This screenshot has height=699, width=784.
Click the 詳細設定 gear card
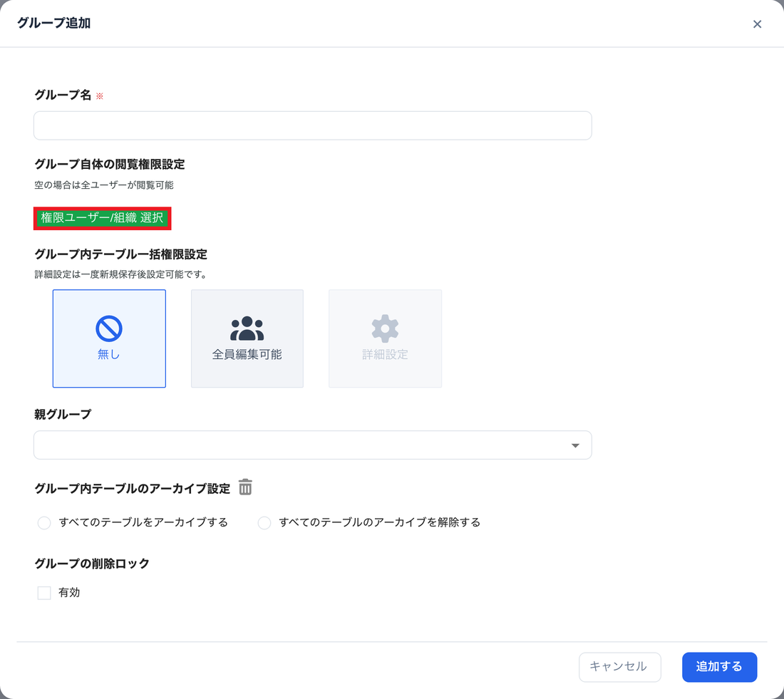tap(385, 338)
